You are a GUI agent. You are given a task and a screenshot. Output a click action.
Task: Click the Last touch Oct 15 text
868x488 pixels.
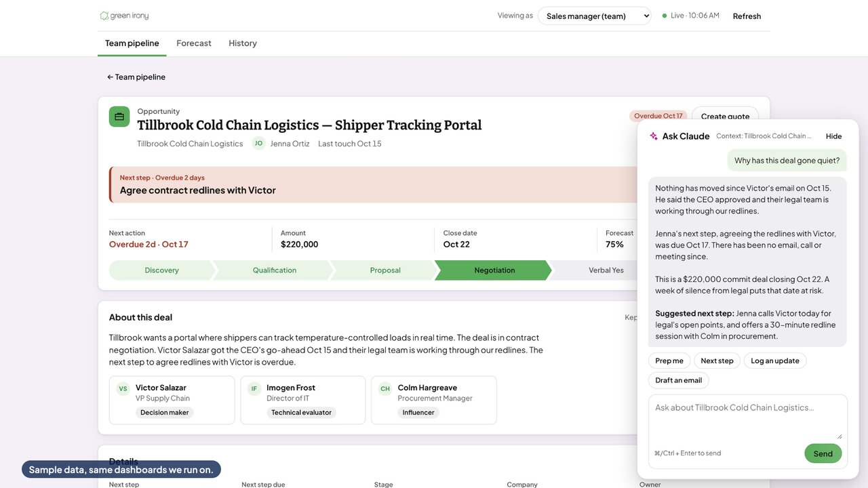[350, 144]
